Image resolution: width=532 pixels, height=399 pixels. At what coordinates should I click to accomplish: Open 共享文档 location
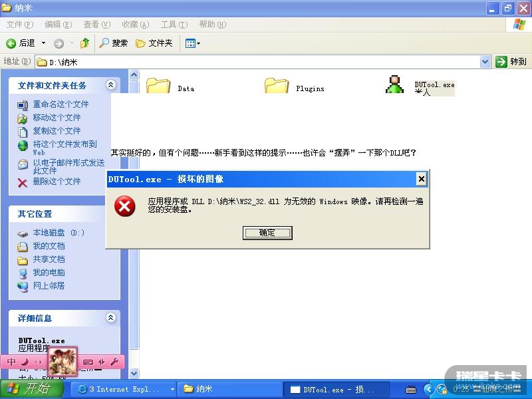point(49,259)
